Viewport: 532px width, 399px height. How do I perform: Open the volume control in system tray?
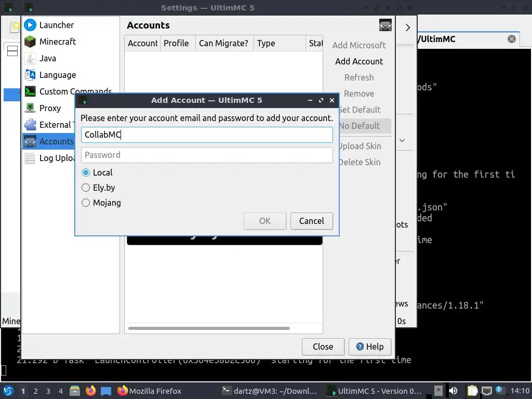[x=453, y=391]
